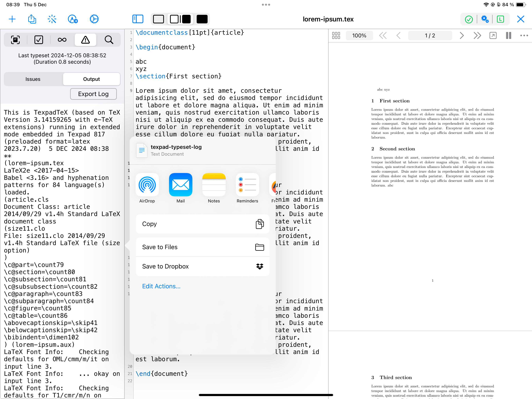Open typeset settings gears icon
The image size is (532, 399).
click(x=485, y=19)
